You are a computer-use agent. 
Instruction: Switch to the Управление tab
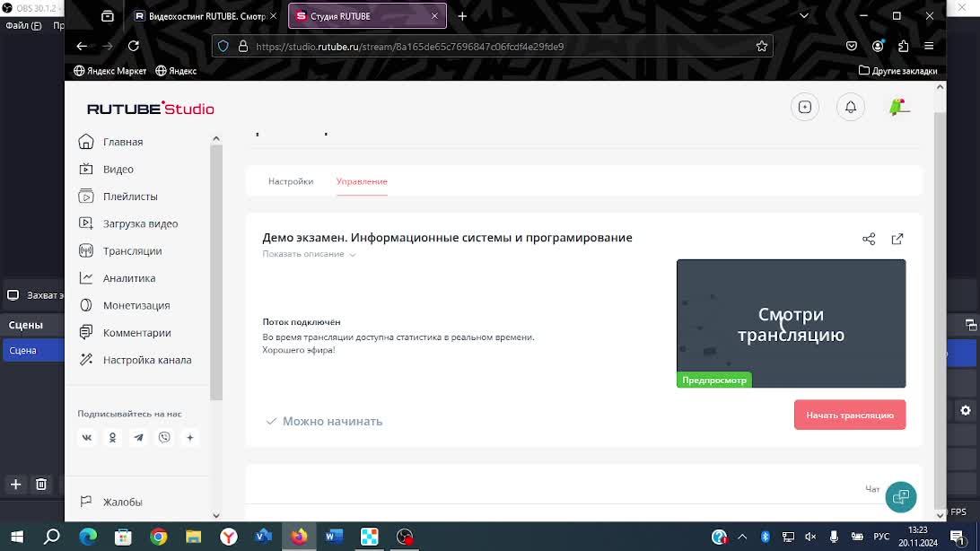coord(362,182)
